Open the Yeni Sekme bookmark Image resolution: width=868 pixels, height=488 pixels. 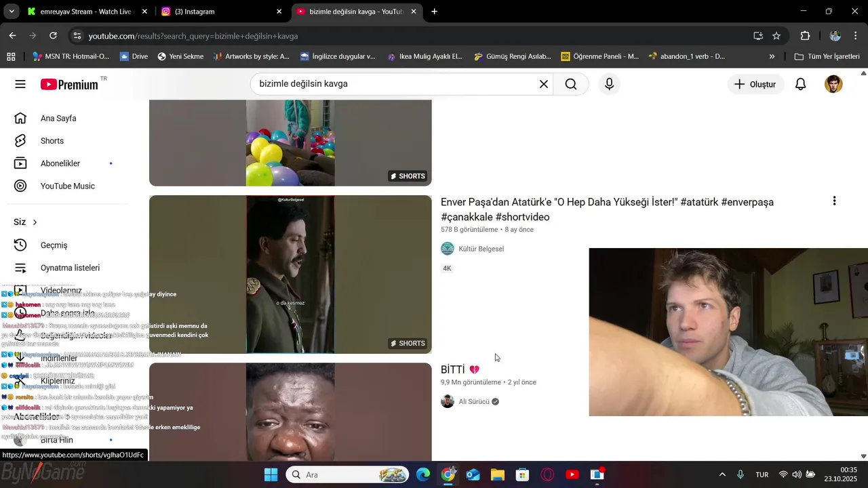[x=180, y=56]
